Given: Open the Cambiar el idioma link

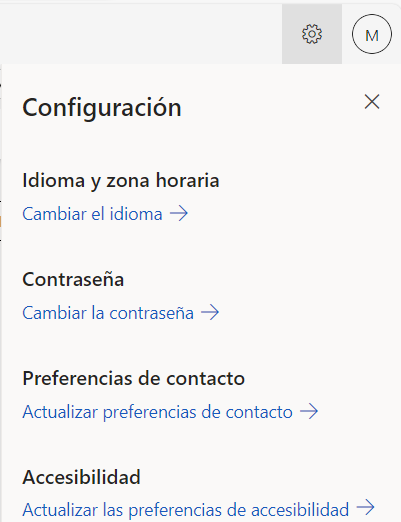Looking at the screenshot, I should (92, 214).
